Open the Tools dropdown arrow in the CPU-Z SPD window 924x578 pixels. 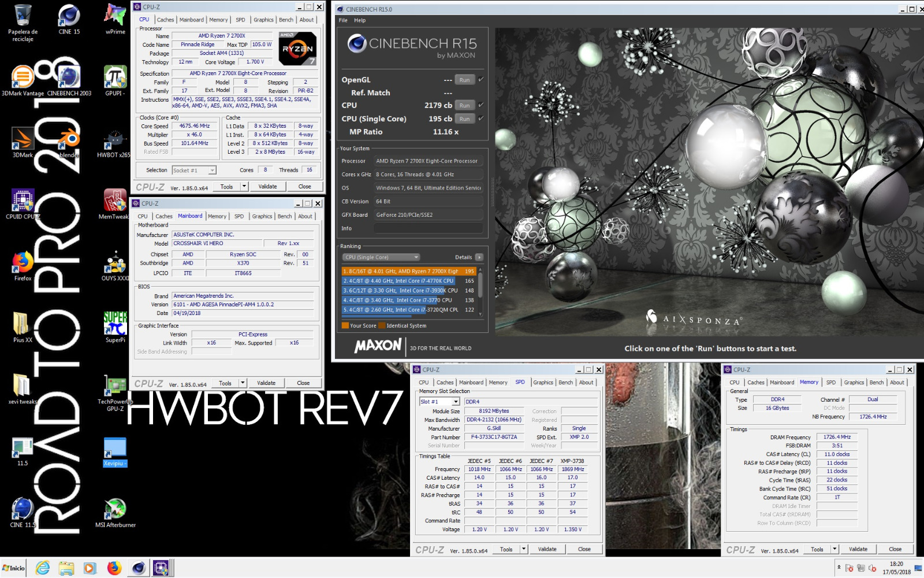[x=524, y=549]
